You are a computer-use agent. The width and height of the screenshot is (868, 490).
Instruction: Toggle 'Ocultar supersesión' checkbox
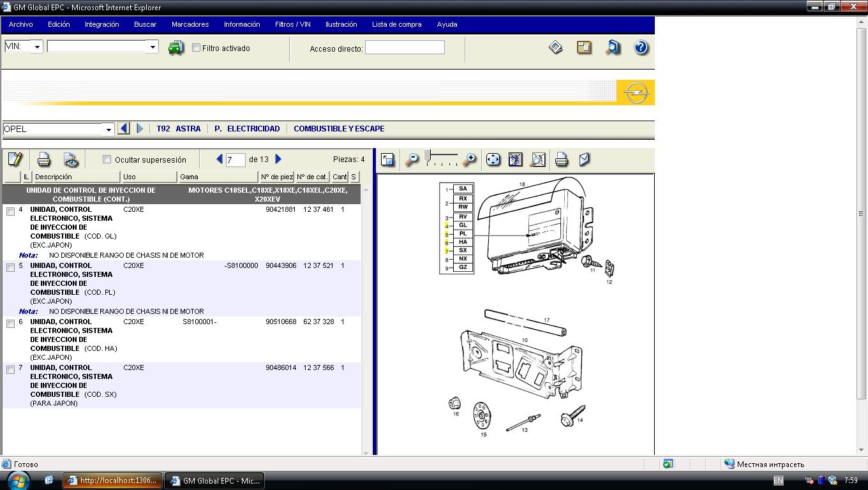point(107,160)
